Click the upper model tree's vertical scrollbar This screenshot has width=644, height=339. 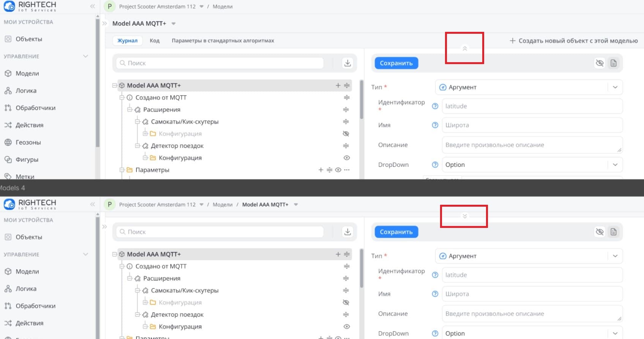[361, 99]
